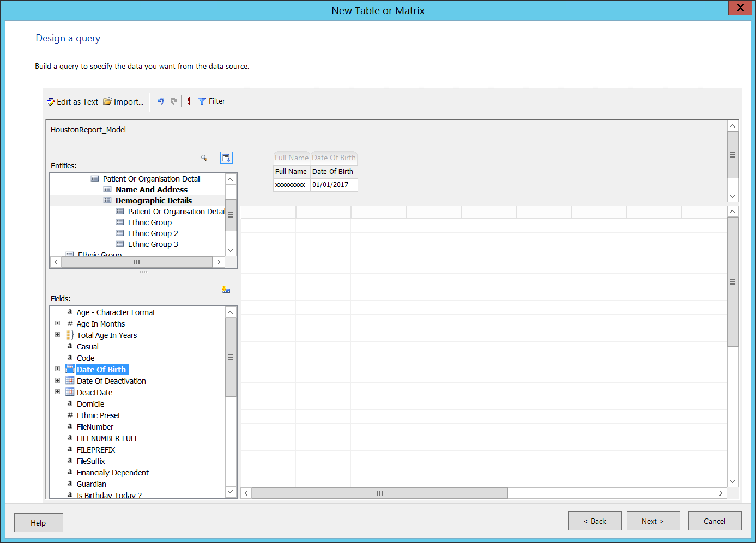Viewport: 756px width, 543px height.
Task: Click the Entities list scroll up arrow
Action: coord(231,179)
